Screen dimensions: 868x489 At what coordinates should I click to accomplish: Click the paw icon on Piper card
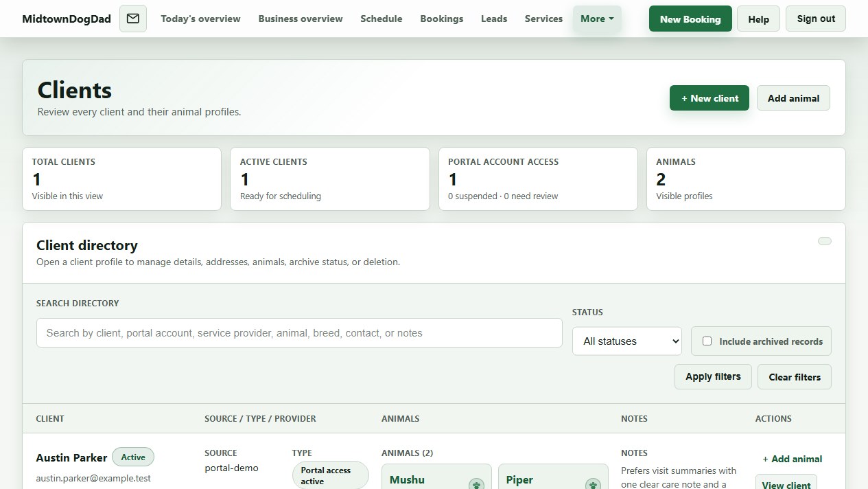[593, 484]
